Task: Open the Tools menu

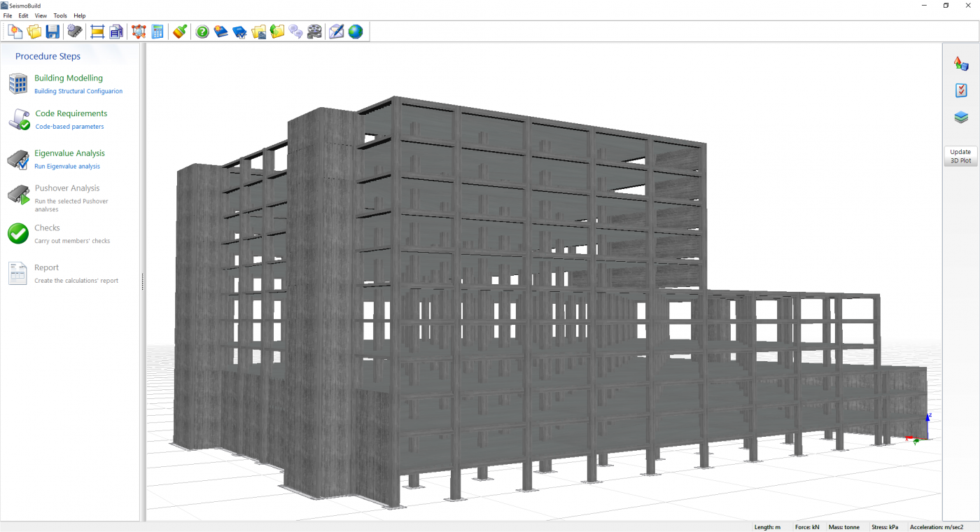Action: pos(60,15)
